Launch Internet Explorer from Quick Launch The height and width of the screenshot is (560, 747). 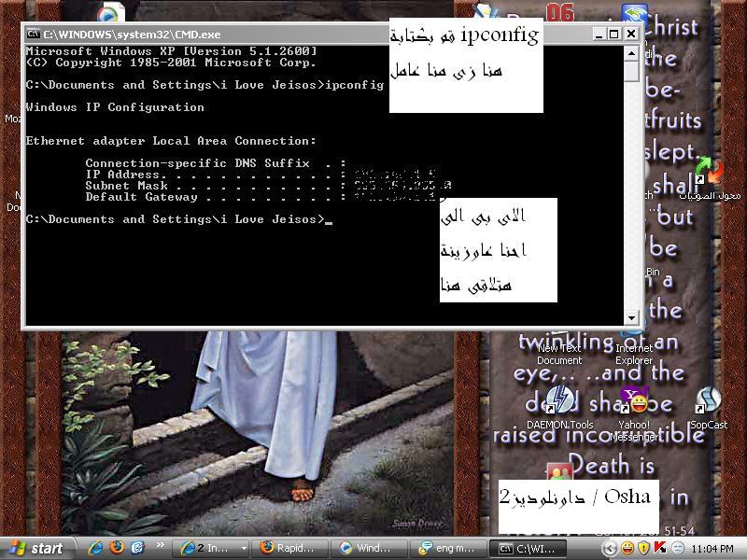point(96,548)
